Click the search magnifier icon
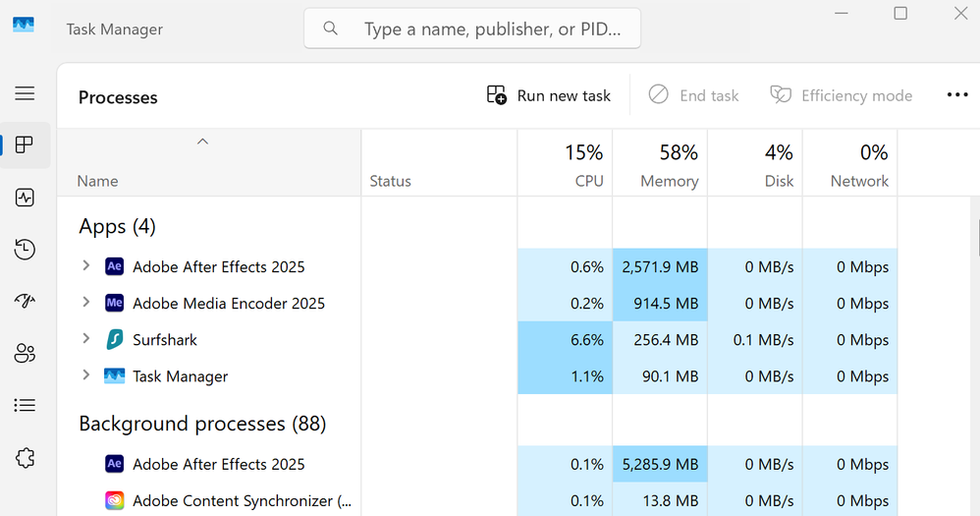Viewport: 980px width, 516px height. [330, 29]
